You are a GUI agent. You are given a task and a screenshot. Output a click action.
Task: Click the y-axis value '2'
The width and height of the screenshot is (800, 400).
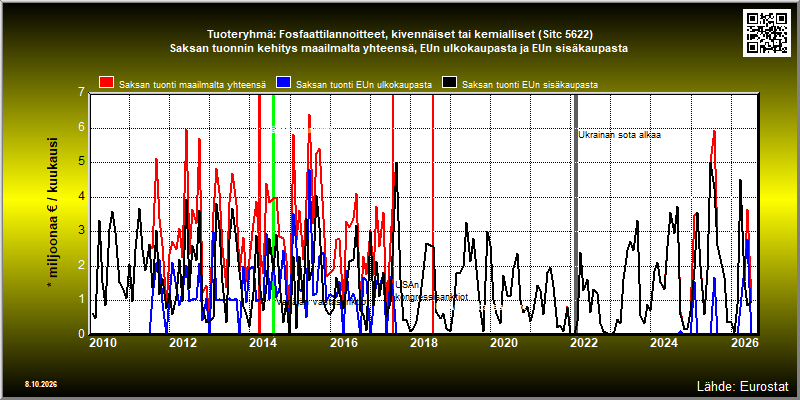82,265
